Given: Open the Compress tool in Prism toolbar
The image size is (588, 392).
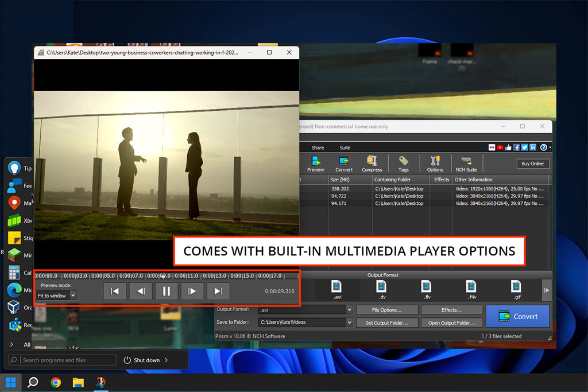Looking at the screenshot, I should 372,164.
